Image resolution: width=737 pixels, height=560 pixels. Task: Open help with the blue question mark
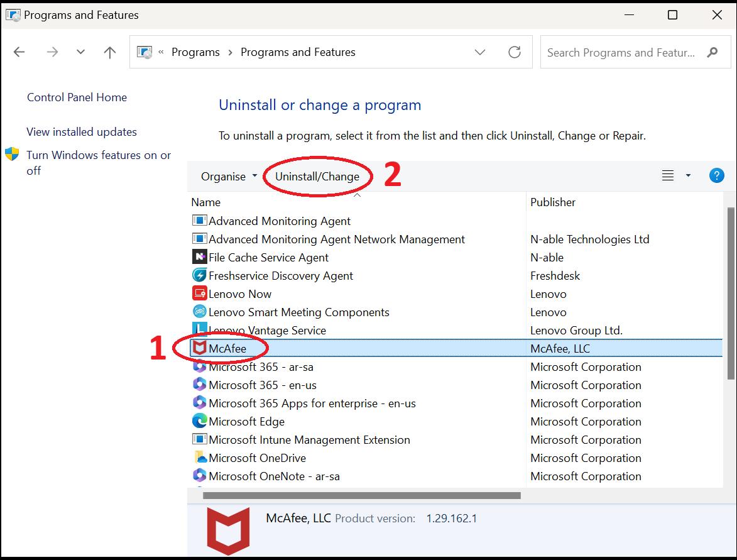click(716, 176)
